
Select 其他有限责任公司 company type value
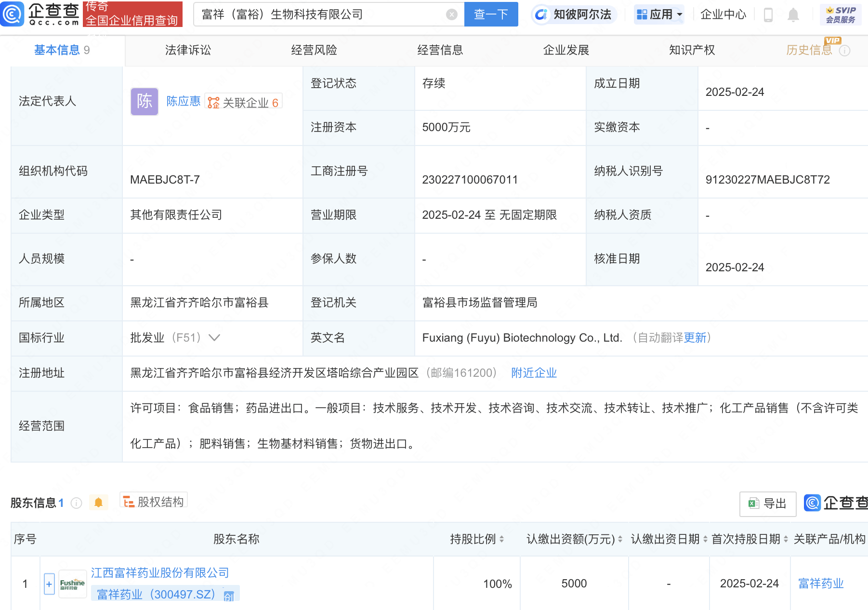click(x=176, y=215)
